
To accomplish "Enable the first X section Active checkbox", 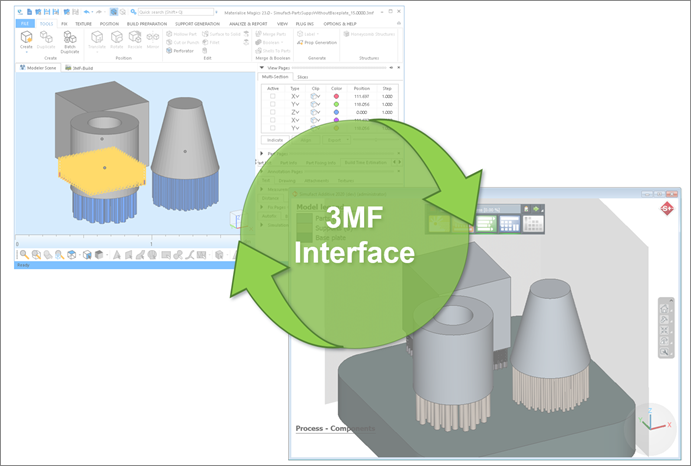I will pyautogui.click(x=272, y=96).
